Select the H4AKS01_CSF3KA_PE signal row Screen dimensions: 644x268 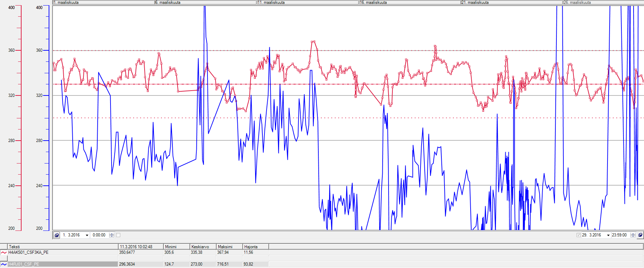pos(134,252)
